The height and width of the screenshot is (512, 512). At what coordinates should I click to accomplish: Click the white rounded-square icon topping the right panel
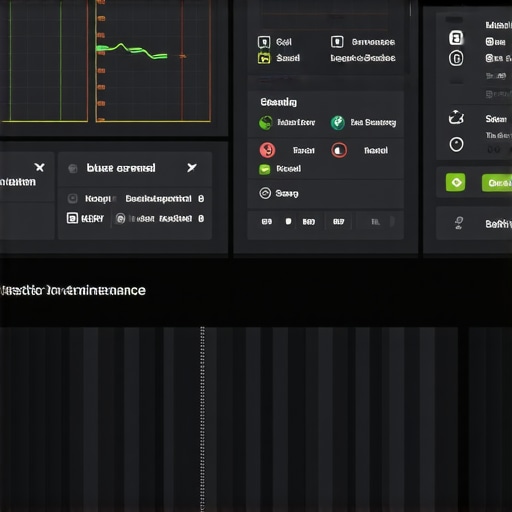pyautogui.click(x=456, y=38)
